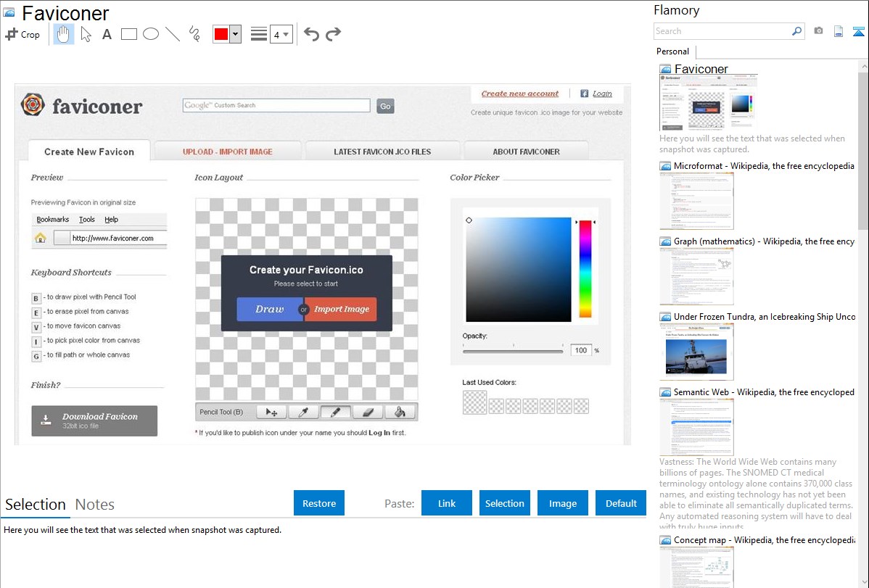Screen dimensions: 869x588
Task: Click the Import Image button
Action: [x=342, y=310]
